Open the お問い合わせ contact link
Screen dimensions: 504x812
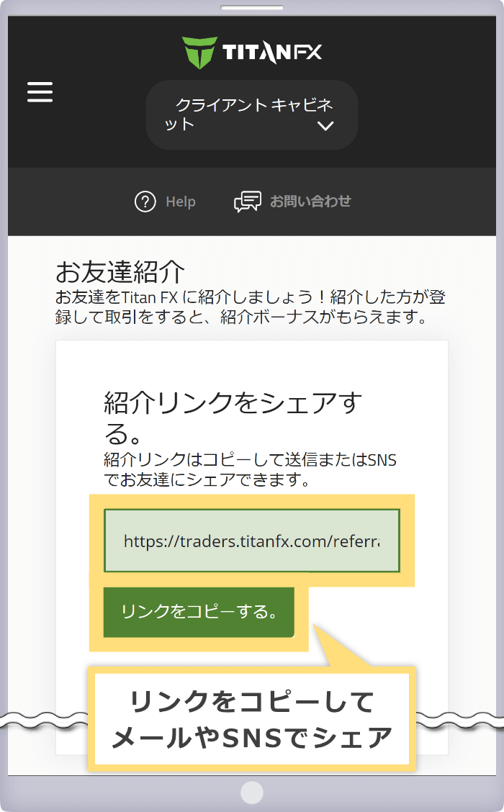pyautogui.click(x=310, y=201)
